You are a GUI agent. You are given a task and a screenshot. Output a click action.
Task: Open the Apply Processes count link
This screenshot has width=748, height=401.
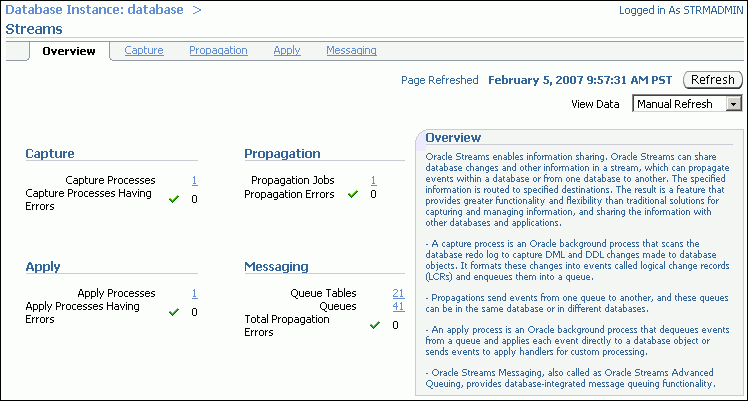[x=195, y=293]
